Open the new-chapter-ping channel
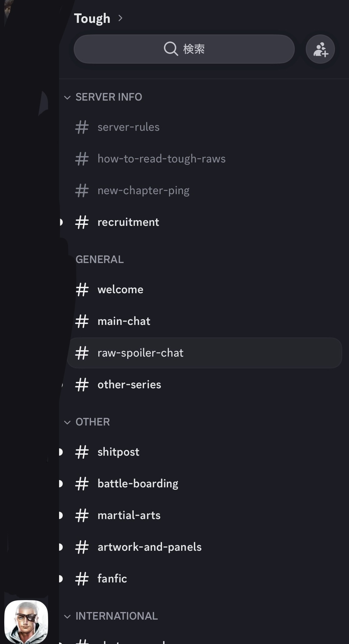 tap(143, 190)
